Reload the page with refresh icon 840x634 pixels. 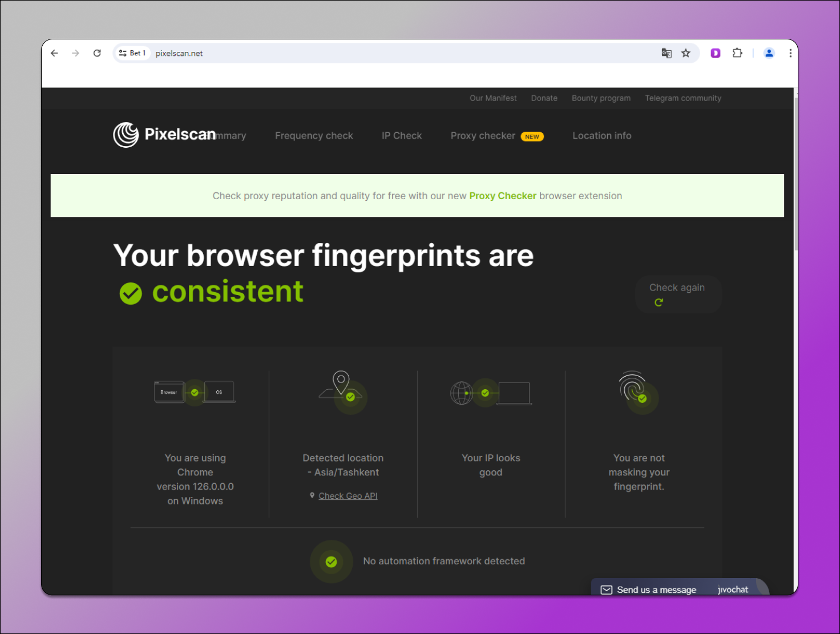[97, 53]
